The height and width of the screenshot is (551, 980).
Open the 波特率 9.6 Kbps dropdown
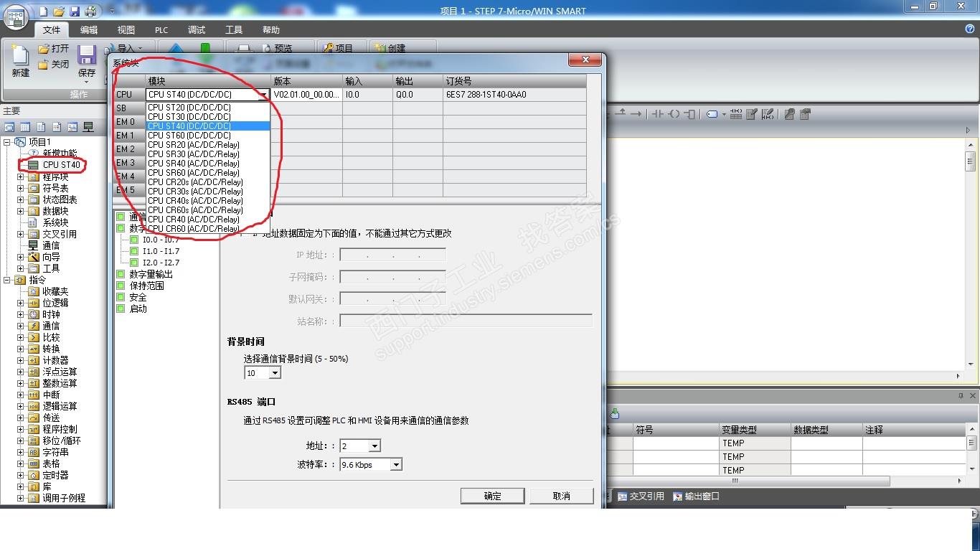(396, 465)
